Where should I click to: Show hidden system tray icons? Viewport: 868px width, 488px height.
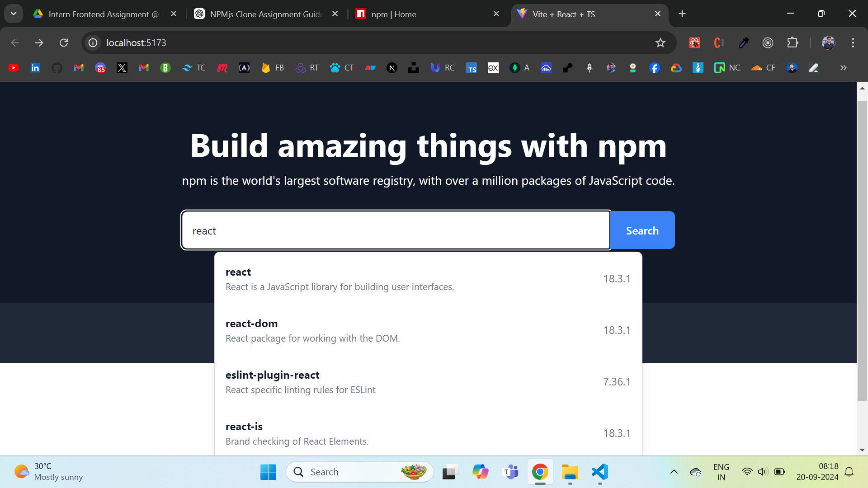click(x=674, y=472)
